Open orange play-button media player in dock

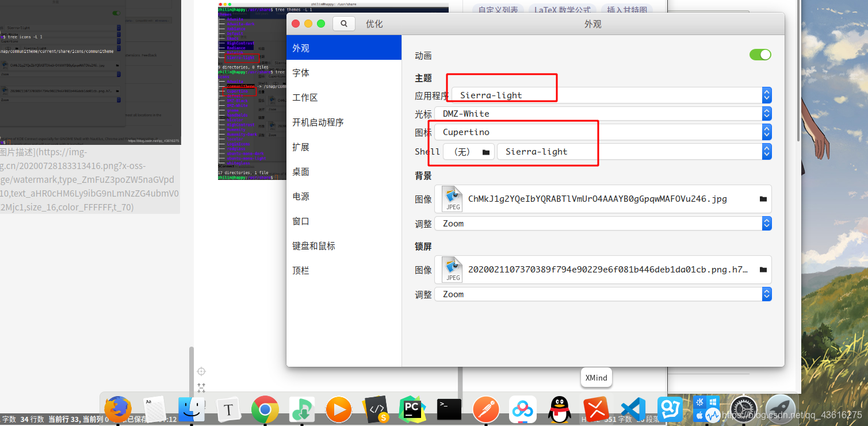click(339, 410)
